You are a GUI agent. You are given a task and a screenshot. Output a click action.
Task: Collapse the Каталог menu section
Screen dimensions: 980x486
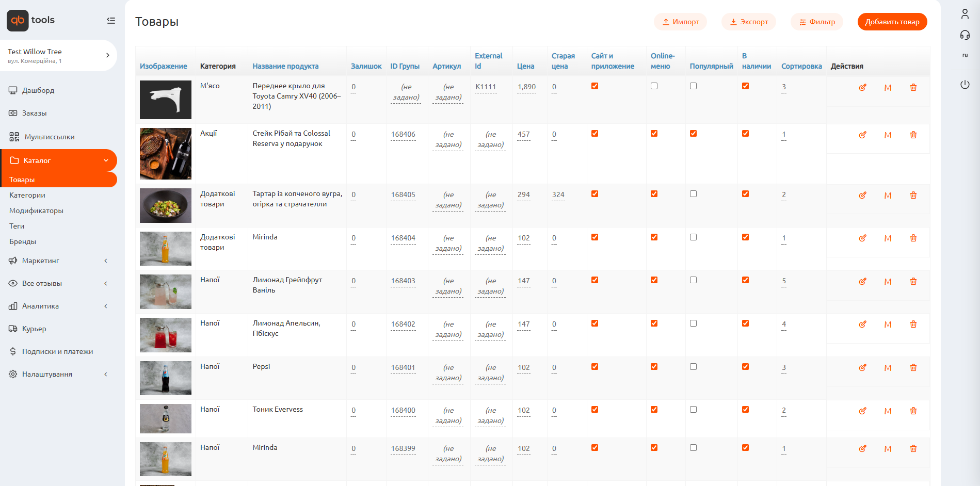click(x=58, y=160)
